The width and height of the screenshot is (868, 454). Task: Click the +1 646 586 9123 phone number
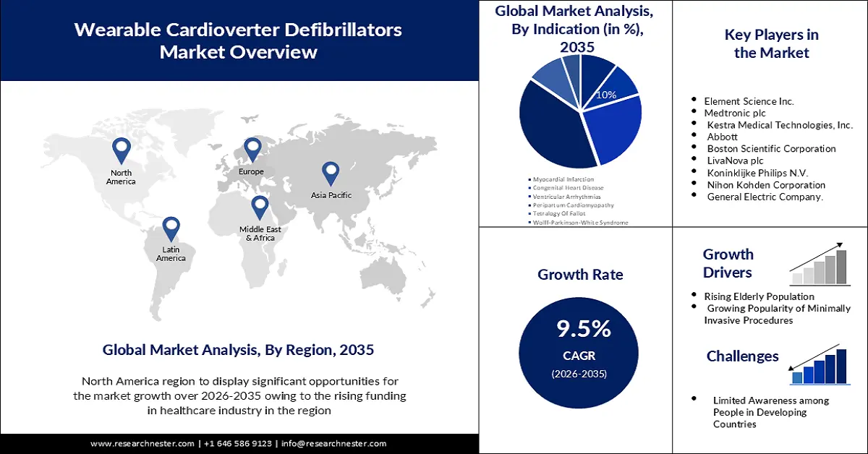(x=238, y=443)
